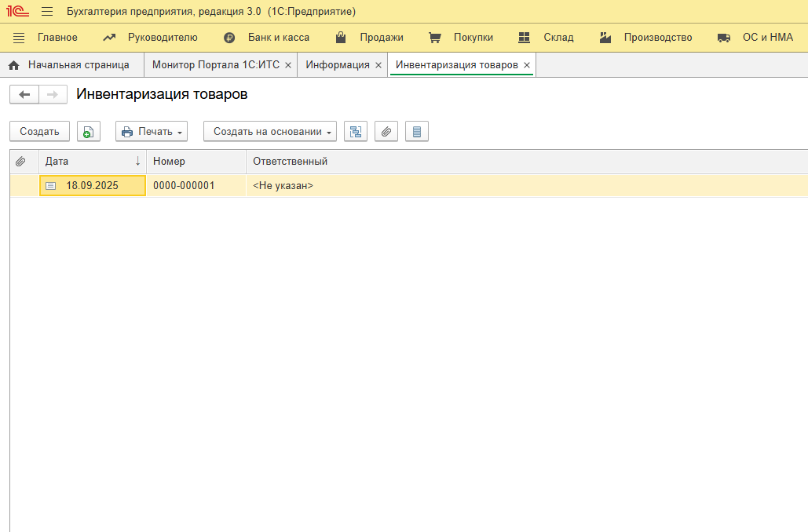Click the sections panel icon left of Главное
The width and height of the screenshot is (808, 532).
19,38
